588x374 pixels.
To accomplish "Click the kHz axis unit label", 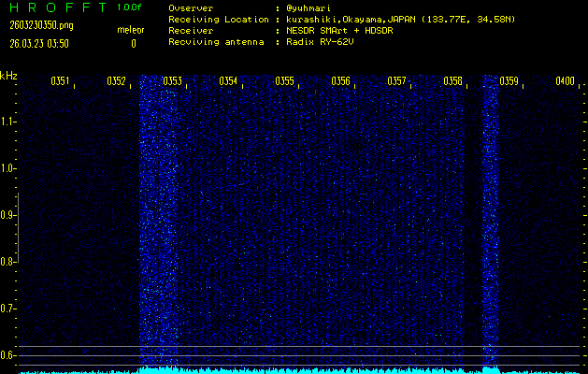I will click(x=8, y=76).
